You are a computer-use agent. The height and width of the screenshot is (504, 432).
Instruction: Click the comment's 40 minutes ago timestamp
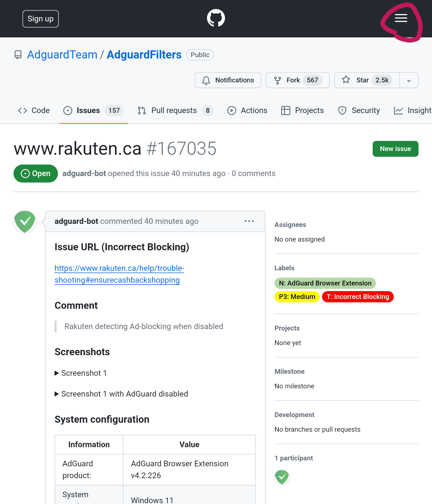(x=171, y=221)
